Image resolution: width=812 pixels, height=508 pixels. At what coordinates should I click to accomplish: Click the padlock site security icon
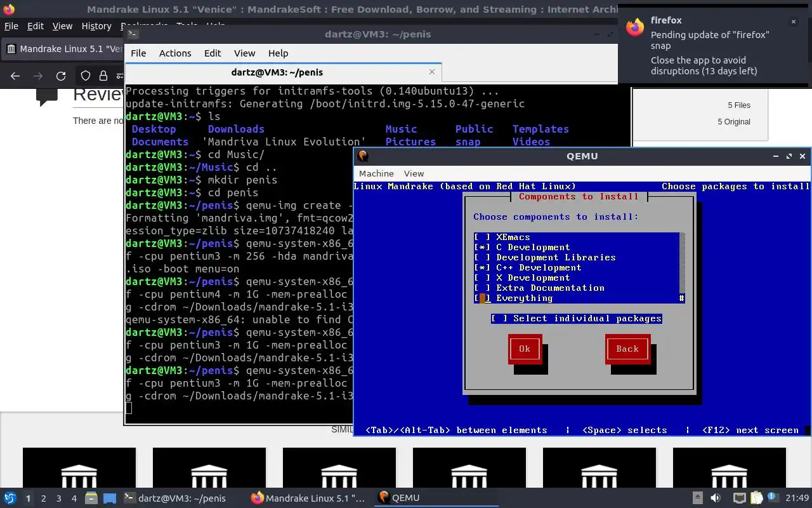coord(103,76)
